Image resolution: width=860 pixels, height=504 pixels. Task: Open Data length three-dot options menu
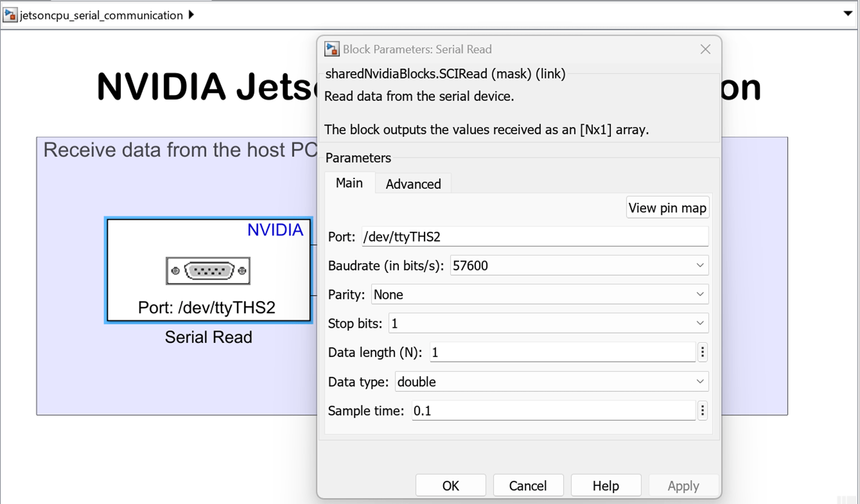(702, 352)
